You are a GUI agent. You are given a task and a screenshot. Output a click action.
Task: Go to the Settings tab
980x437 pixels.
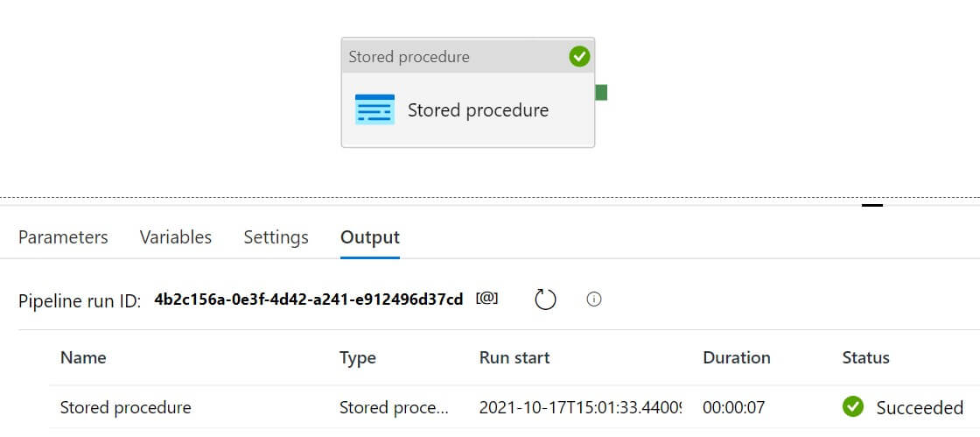[276, 237]
